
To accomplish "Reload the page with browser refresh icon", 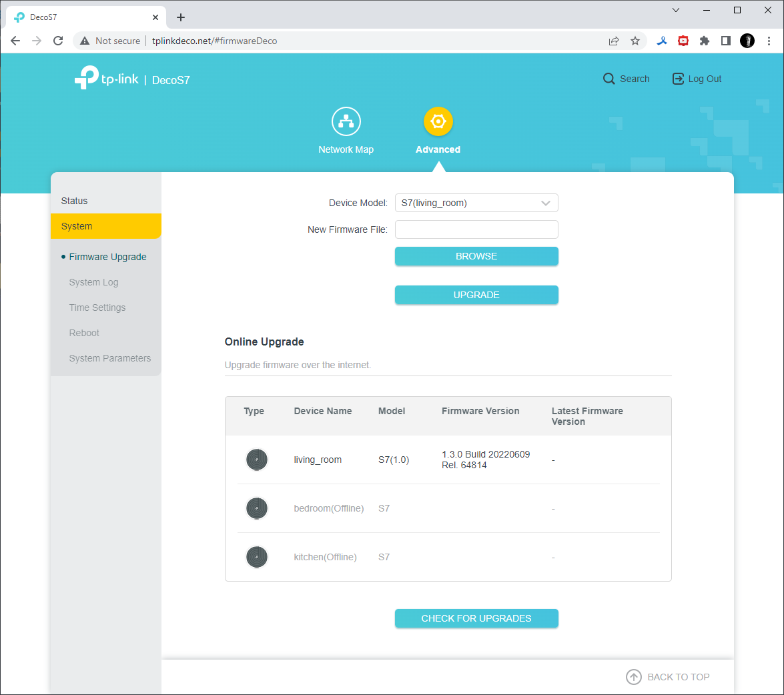I will (x=58, y=41).
